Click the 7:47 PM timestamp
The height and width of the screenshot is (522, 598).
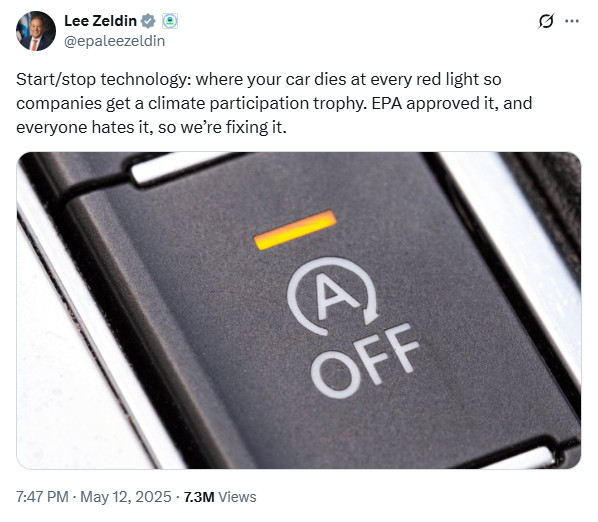[42, 497]
